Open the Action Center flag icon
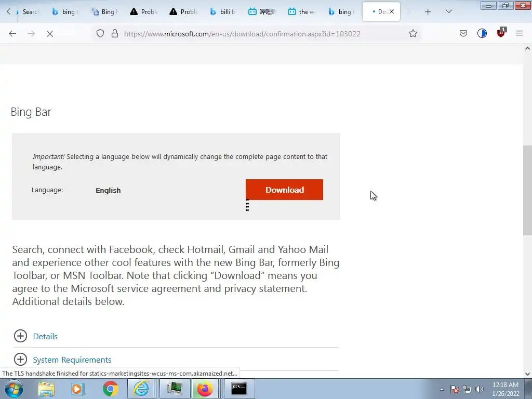 (x=455, y=389)
